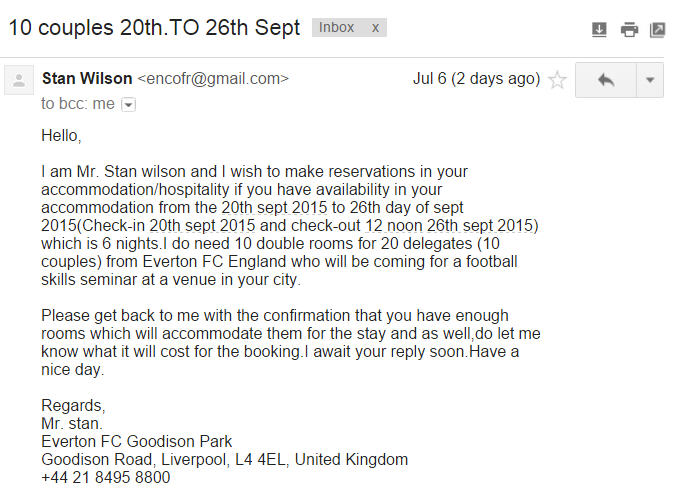Remove the Inbox label with its x

click(x=376, y=28)
